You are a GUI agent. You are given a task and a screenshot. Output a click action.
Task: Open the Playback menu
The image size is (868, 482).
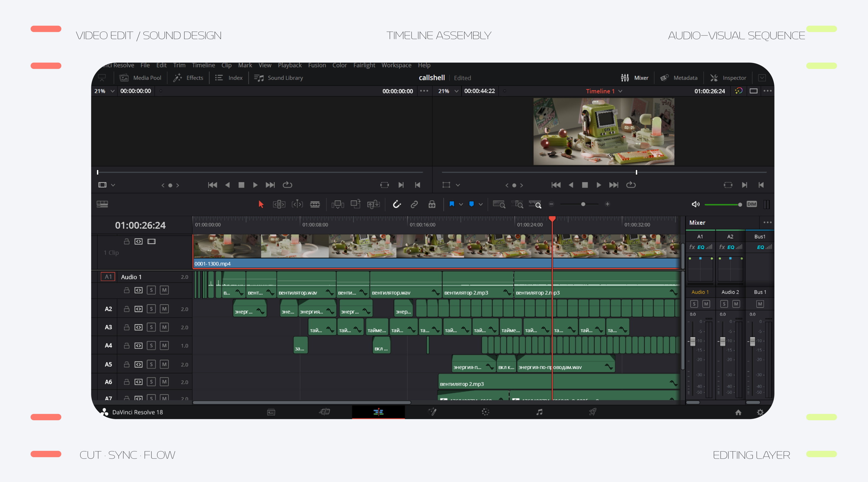point(289,65)
